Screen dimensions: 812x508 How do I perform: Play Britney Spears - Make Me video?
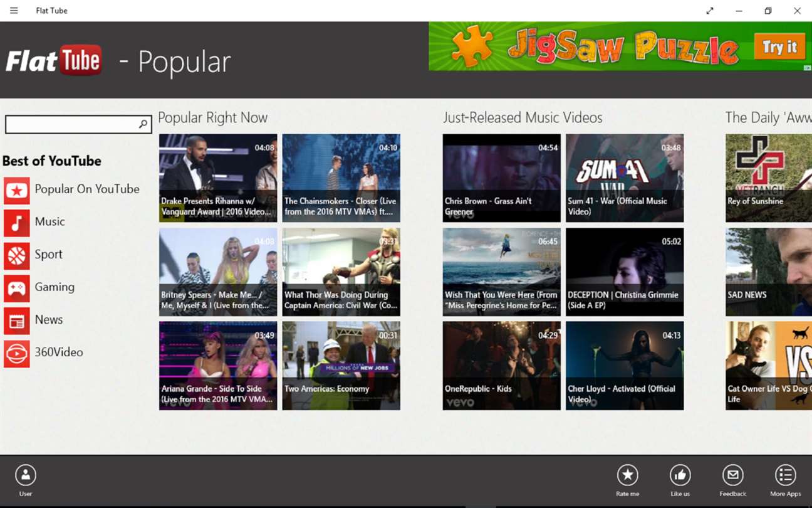click(x=218, y=272)
